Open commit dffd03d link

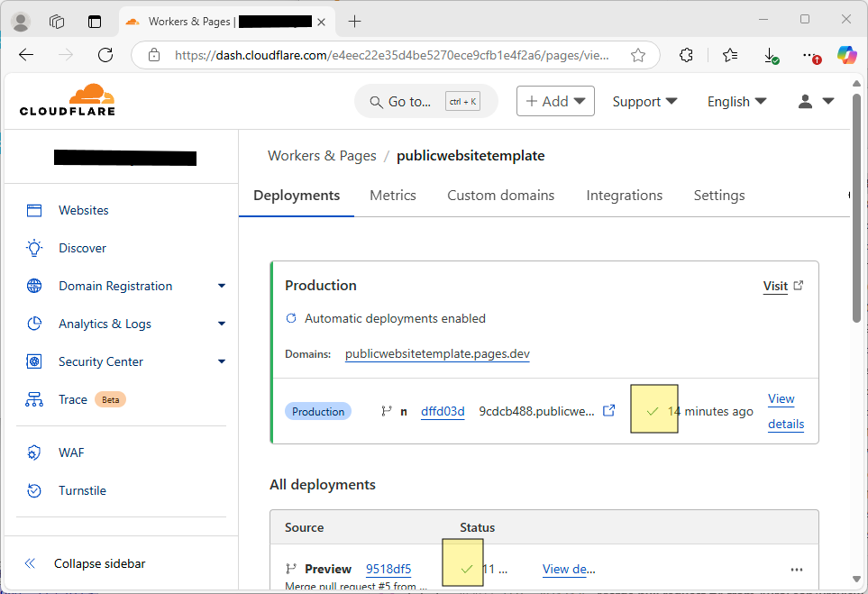click(x=443, y=412)
